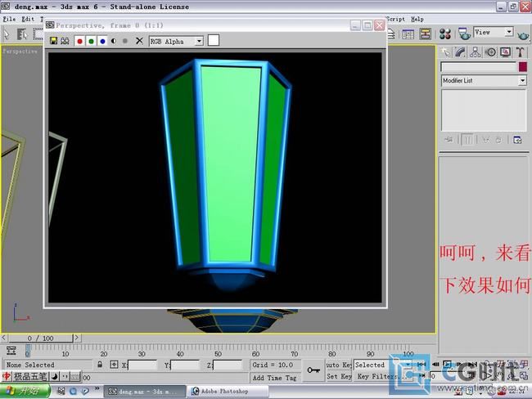Open the crimson object color swatch
The image size is (532, 399).
tap(523, 67)
